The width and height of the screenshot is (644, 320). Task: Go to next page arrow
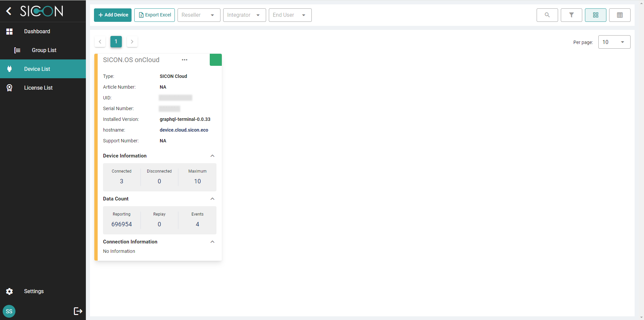[x=132, y=42]
